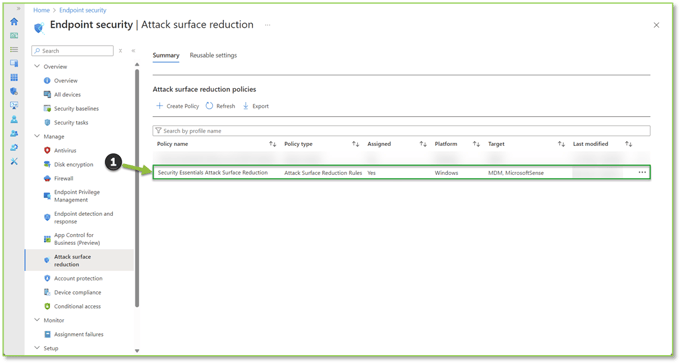681x364 pixels.
Task: Open the Home icon in the left rail
Action: click(x=14, y=21)
